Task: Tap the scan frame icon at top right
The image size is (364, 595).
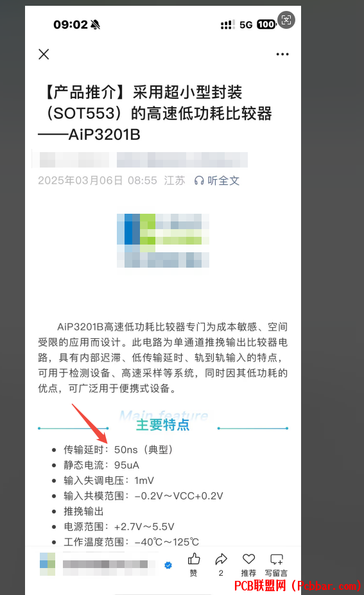Action: [286, 20]
